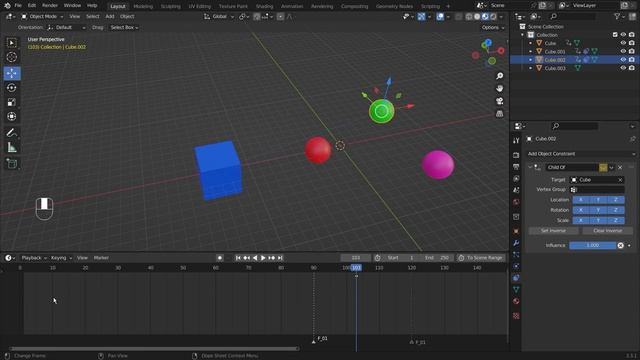640x360 pixels.
Task: Toggle Rotation Y in Child Of constraint
Action: [598, 210]
